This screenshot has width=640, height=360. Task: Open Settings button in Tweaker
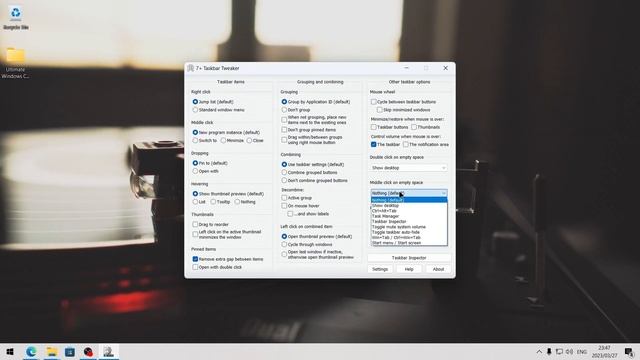[x=380, y=269]
